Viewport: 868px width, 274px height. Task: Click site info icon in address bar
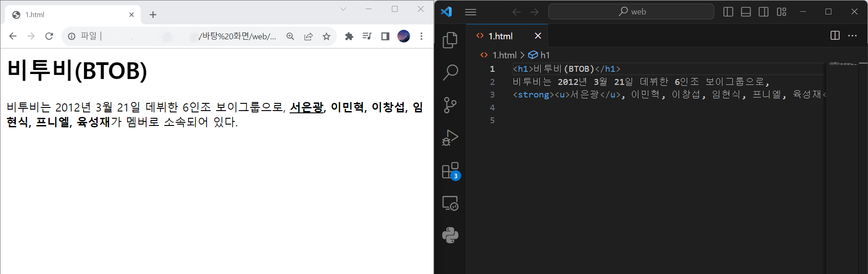coord(71,36)
